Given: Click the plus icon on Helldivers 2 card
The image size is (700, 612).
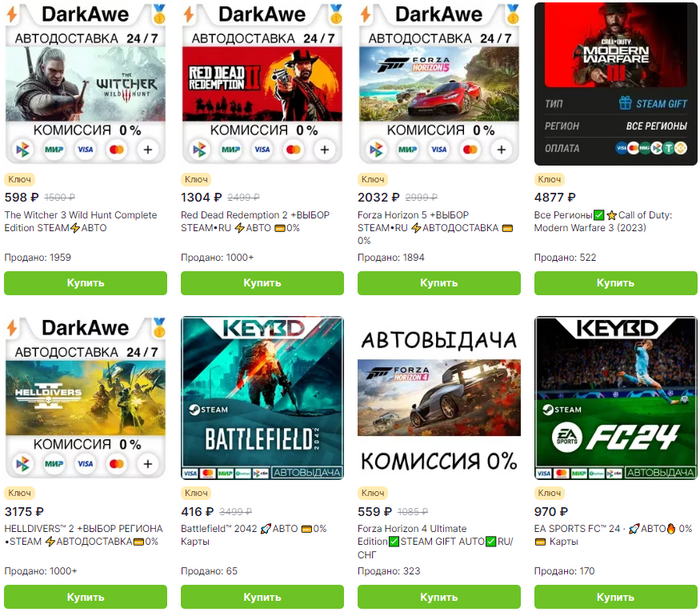Looking at the screenshot, I should pyautogui.click(x=148, y=464).
